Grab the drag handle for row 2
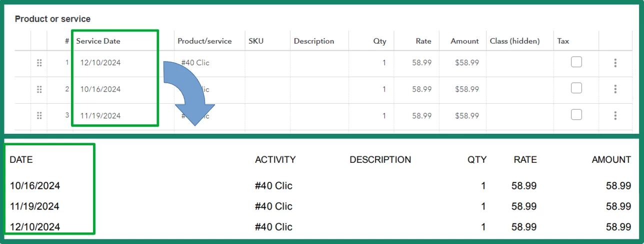This screenshot has height=244, width=644. pyautogui.click(x=39, y=89)
